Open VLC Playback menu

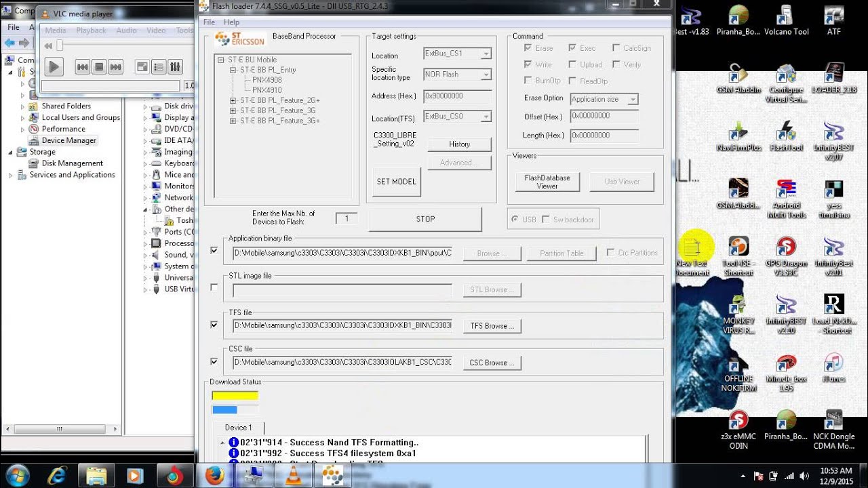click(x=91, y=30)
